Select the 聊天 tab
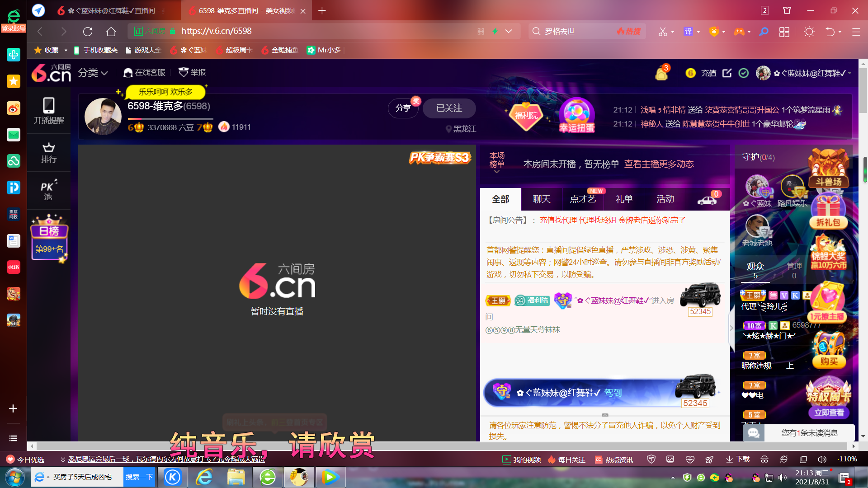The width and height of the screenshot is (868, 488). click(x=542, y=199)
